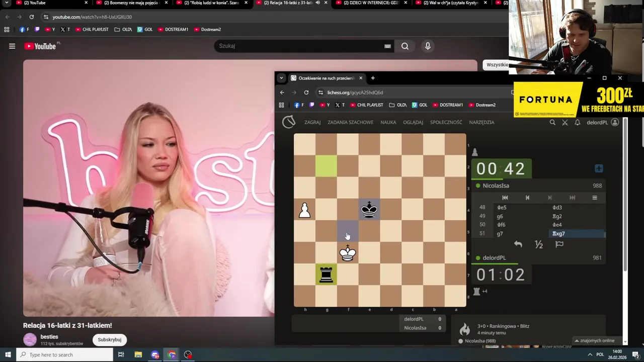The image size is (644, 362).
Task: Open lichess search magnifier
Action: point(552,122)
